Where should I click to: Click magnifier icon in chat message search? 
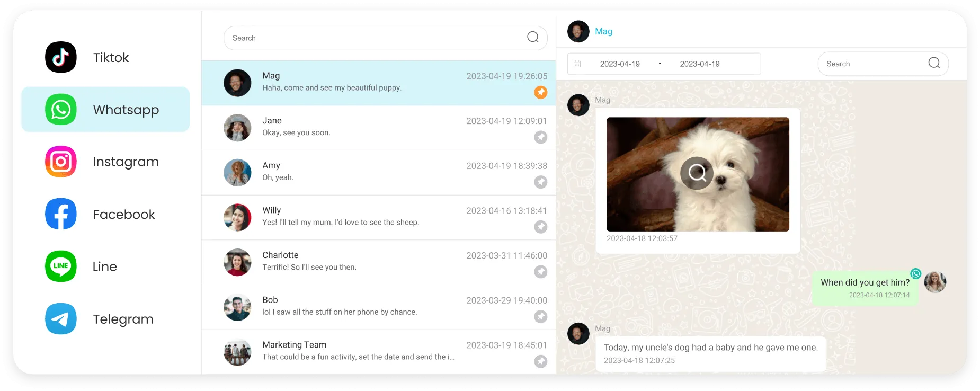[x=934, y=63]
